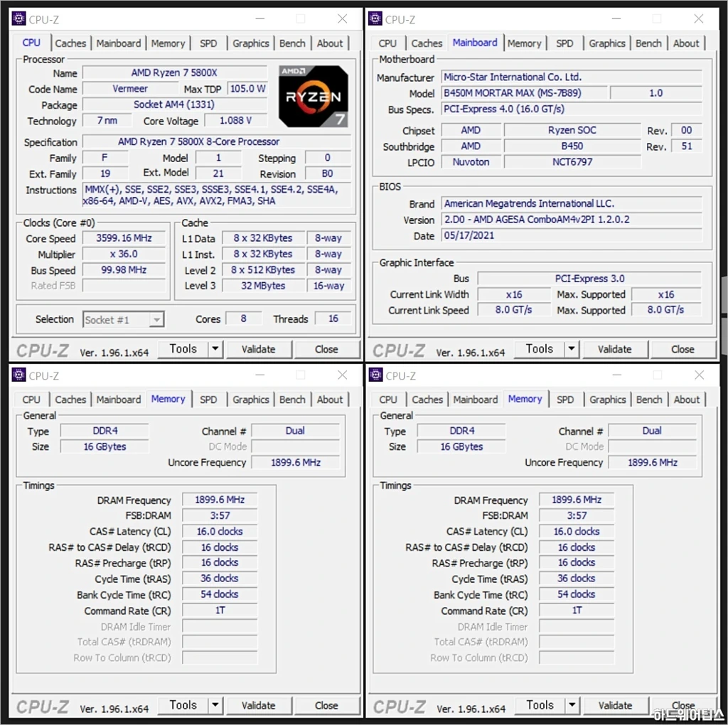Open Memory tab in the CPU window
Image resolution: width=728 pixels, height=725 pixels.
tap(168, 43)
